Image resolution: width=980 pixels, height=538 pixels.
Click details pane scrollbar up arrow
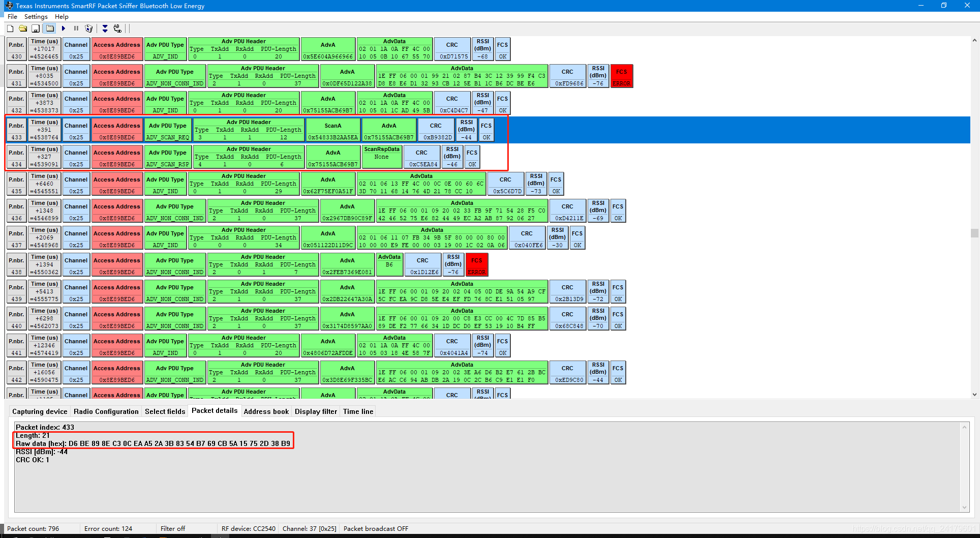click(x=964, y=427)
